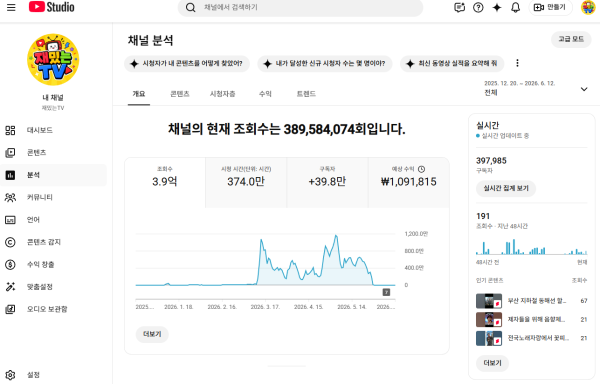
Task: Click the copyright detection icon
Action: (x=10, y=242)
